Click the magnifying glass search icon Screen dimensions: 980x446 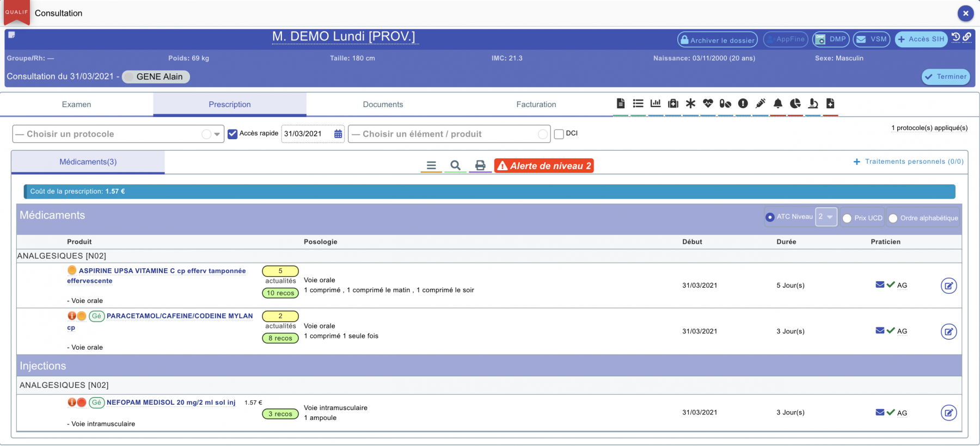455,165
